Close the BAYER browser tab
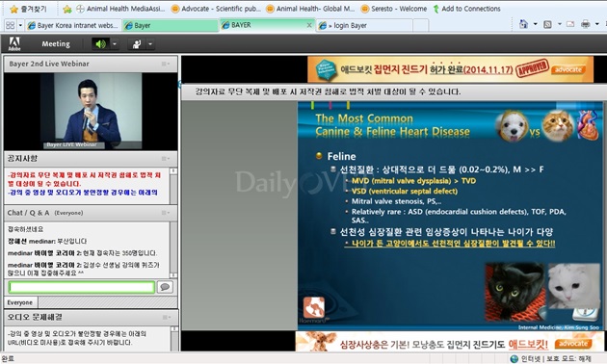The image size is (607, 364). pos(309,25)
